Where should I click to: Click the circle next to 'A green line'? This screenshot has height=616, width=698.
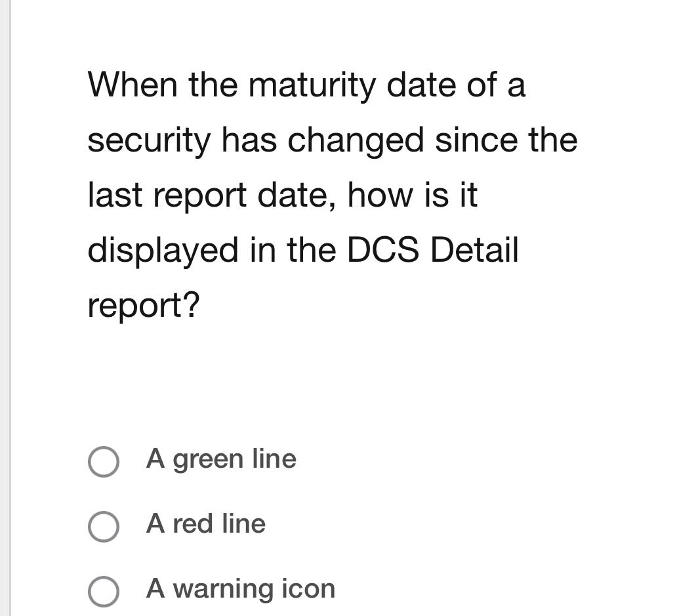[104, 462]
